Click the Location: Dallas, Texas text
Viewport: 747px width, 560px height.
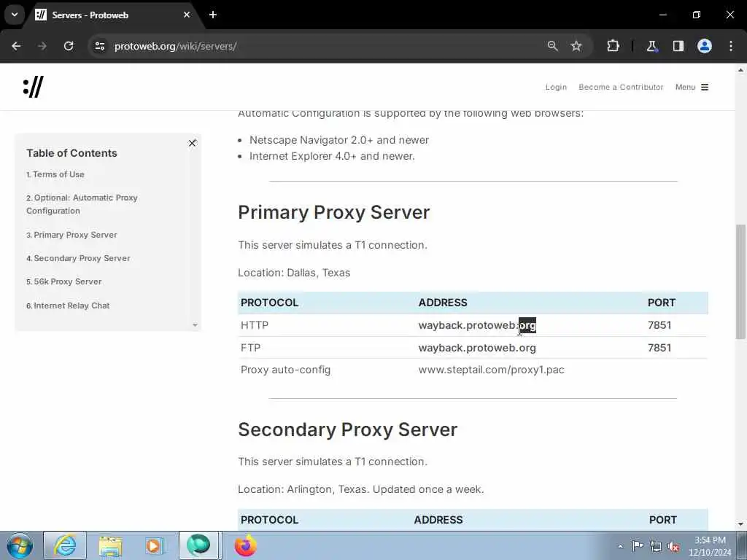(294, 273)
